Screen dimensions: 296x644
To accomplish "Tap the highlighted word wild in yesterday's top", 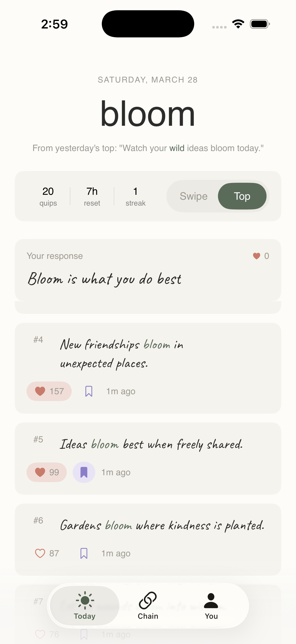I will coord(177,148).
